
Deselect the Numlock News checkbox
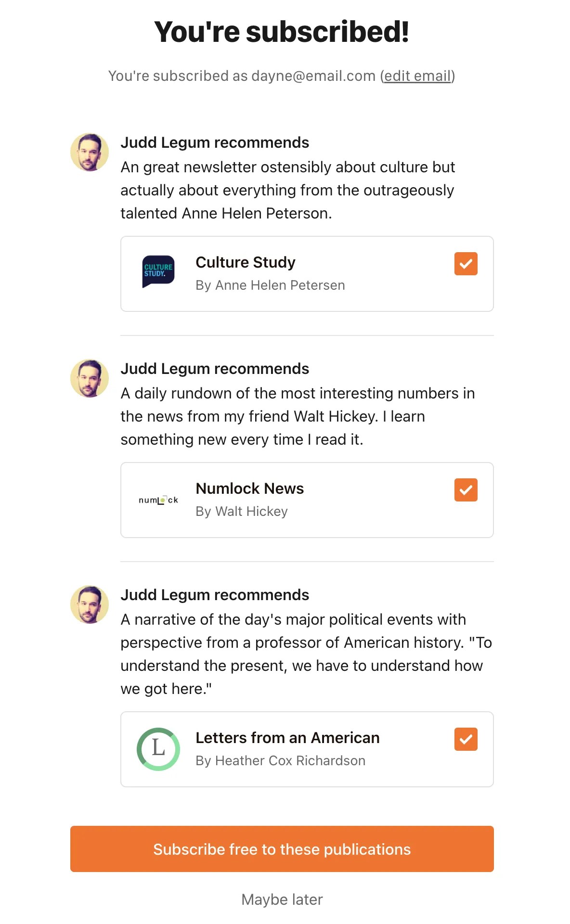pos(466,490)
